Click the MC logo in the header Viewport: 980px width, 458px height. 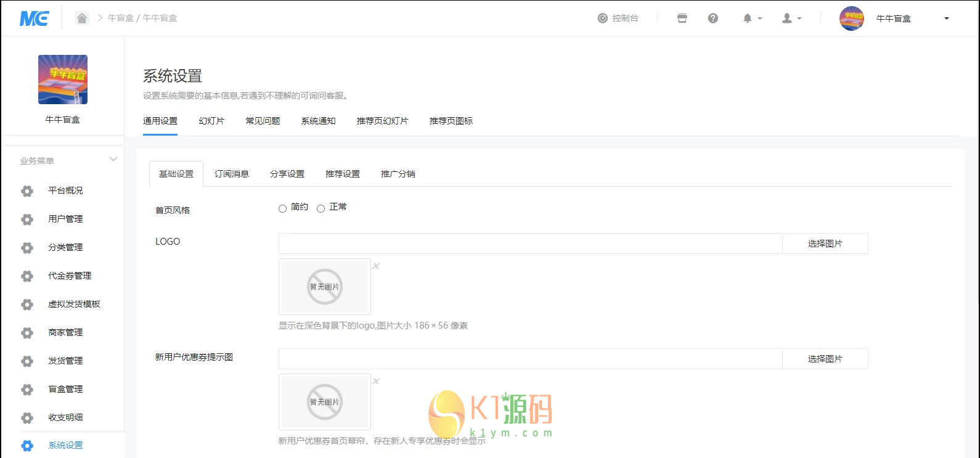(34, 18)
